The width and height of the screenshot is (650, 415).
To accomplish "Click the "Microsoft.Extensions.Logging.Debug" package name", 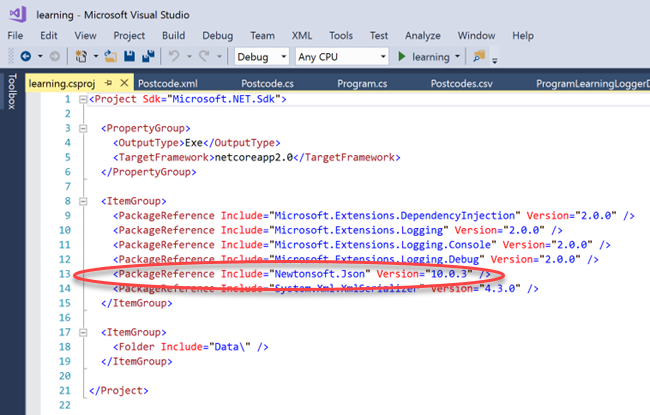I will point(377,260).
